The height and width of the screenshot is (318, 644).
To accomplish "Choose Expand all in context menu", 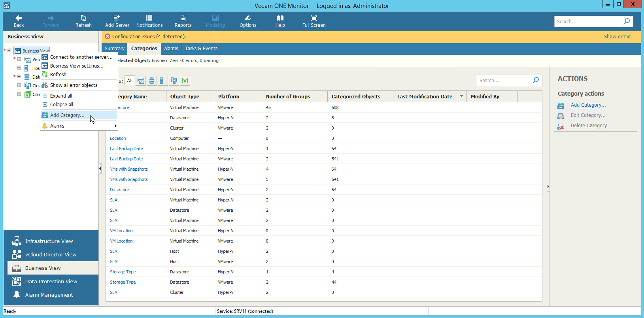I will coord(79,96).
